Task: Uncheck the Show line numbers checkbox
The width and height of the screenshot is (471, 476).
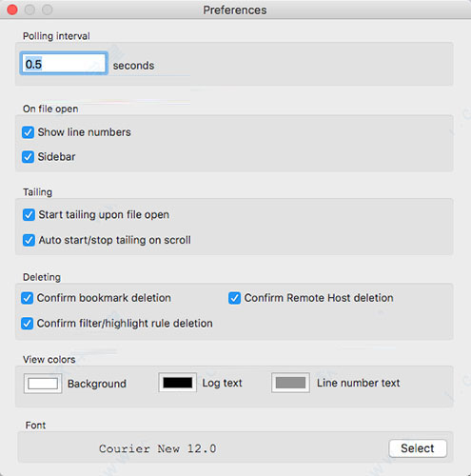Action: 28,132
